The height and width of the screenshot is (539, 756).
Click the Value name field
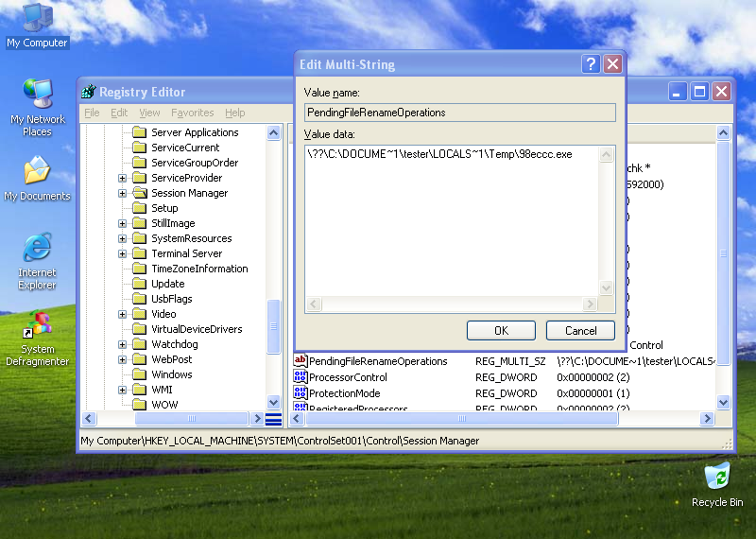(460, 113)
